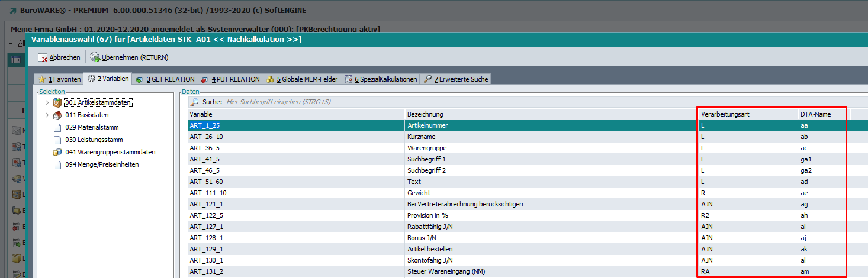Click the Abbrechen cancel icon
This screenshot has width=868, height=278.
pos(43,57)
